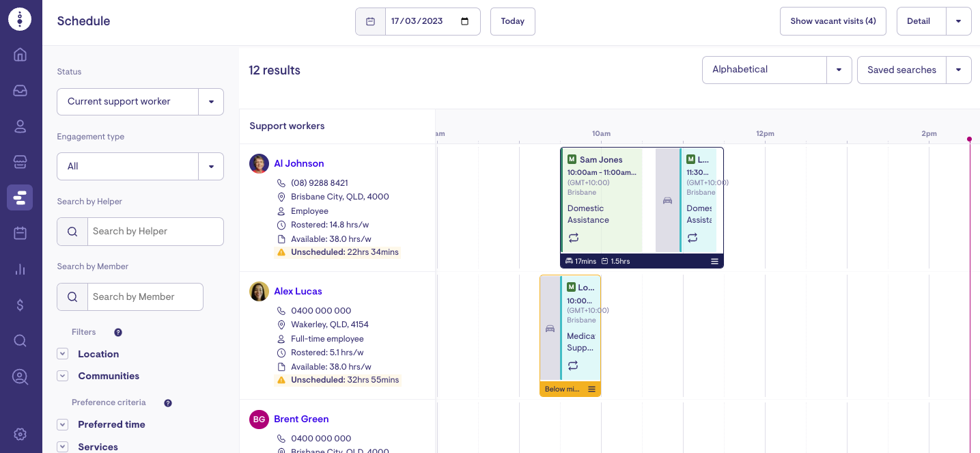Open the inbox icon in sidebar
The height and width of the screenshot is (453, 980).
coord(20,90)
